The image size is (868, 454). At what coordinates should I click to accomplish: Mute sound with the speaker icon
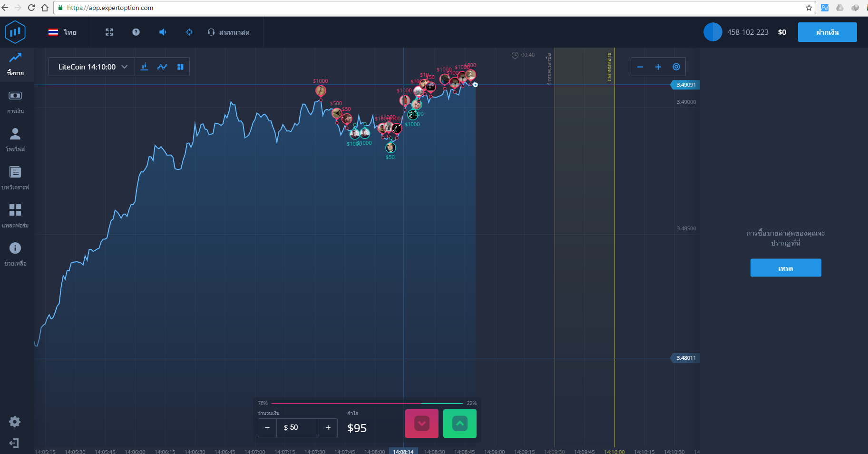point(163,32)
